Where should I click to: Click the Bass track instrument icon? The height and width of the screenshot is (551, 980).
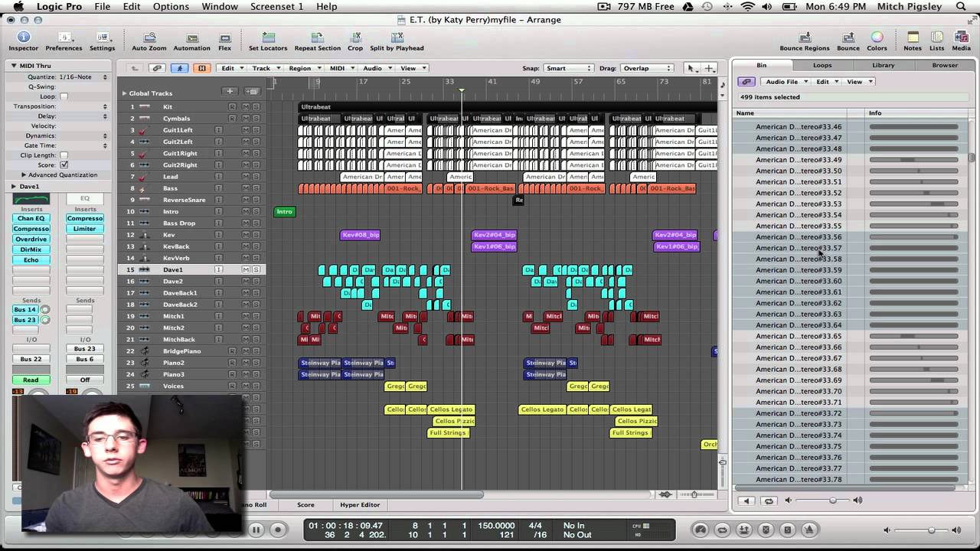pyautogui.click(x=144, y=188)
